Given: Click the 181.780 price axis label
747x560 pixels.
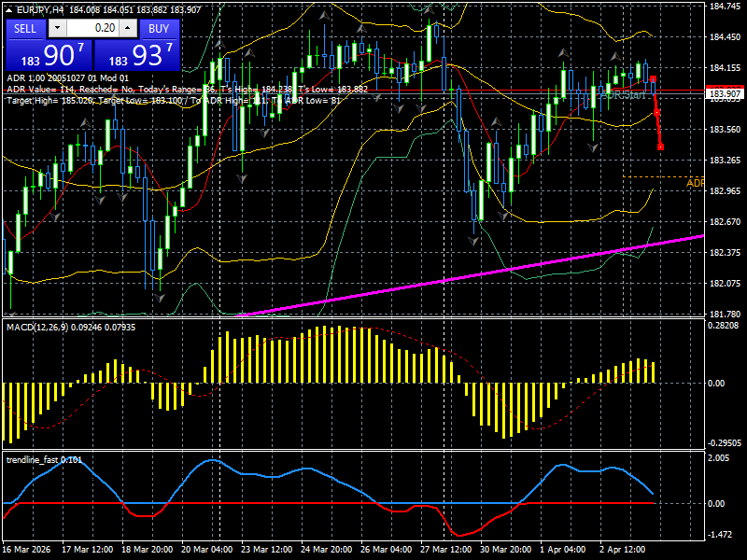Looking at the screenshot, I should pyautogui.click(x=726, y=315).
